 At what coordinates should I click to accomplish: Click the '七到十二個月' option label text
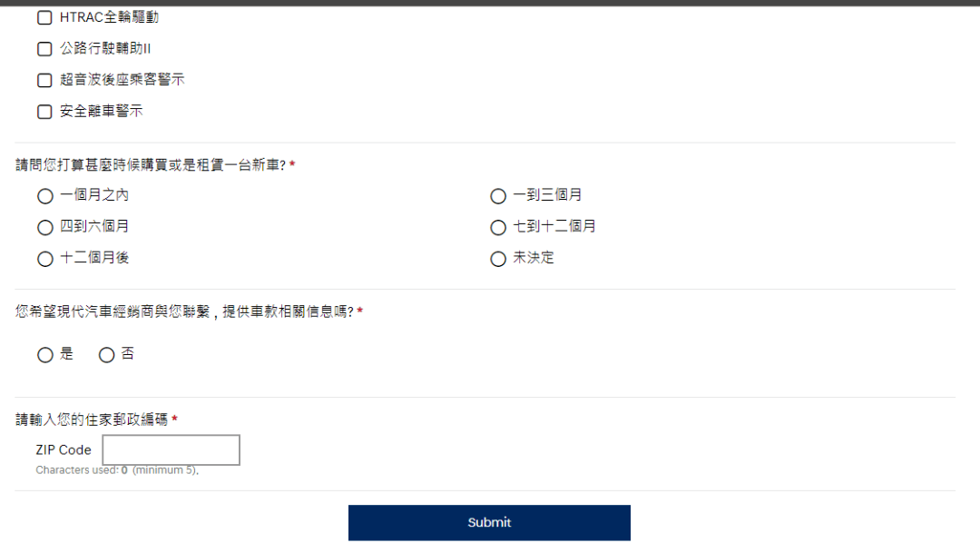tap(554, 226)
